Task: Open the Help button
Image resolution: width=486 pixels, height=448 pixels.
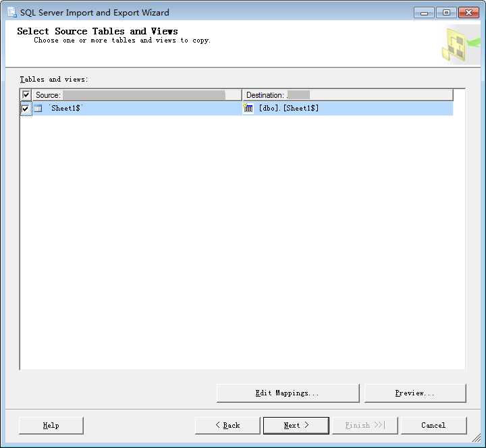Action: point(51,425)
